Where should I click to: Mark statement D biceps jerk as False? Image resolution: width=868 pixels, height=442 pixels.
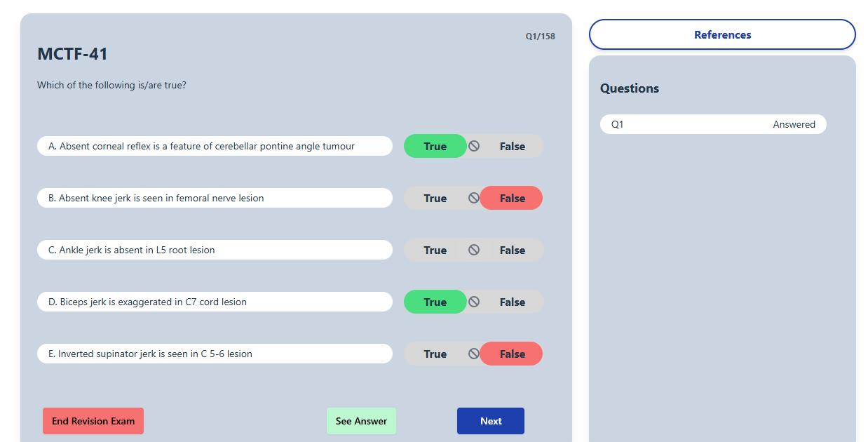pos(512,302)
